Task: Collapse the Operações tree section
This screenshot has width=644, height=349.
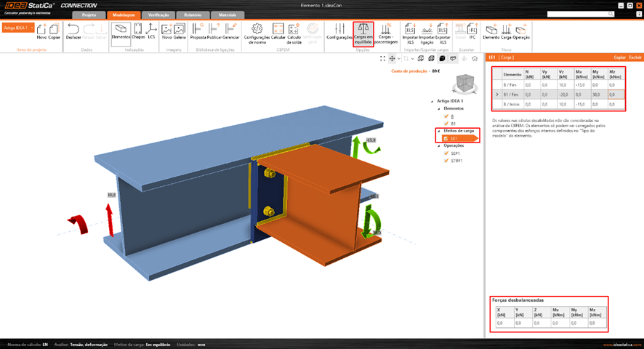Action: 439,145
